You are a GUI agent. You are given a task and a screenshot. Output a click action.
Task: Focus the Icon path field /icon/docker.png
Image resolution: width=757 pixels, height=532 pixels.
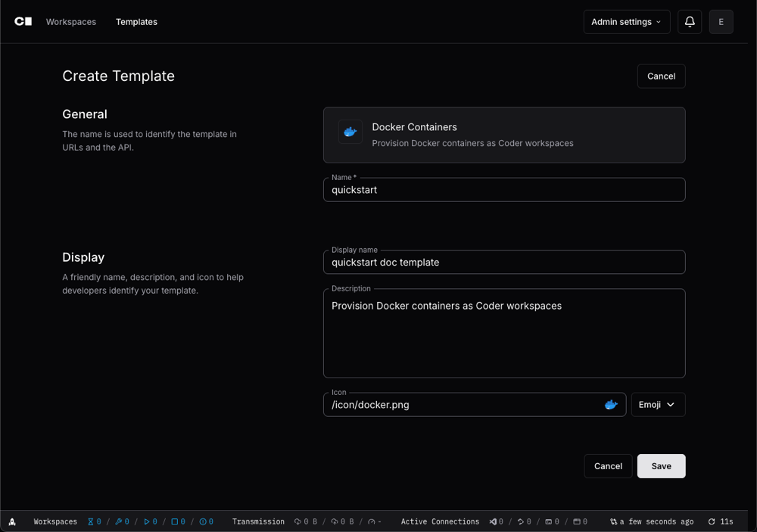[475, 405]
